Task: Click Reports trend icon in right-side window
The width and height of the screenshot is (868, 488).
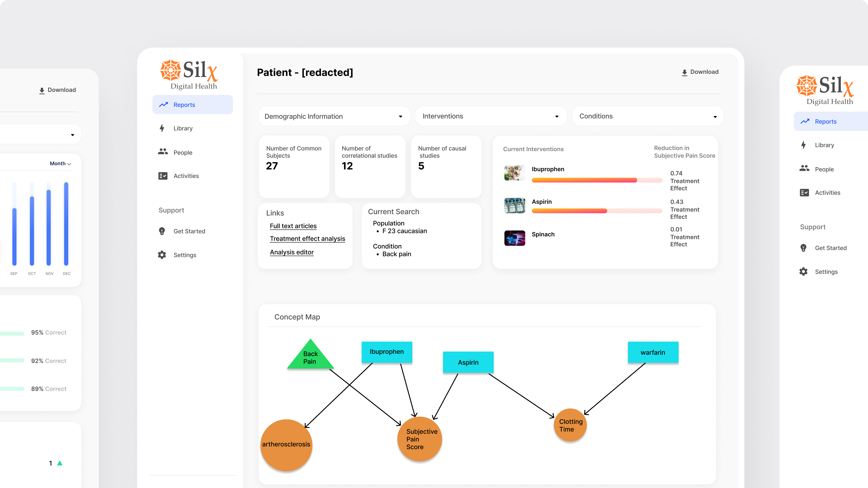Action: (x=805, y=121)
